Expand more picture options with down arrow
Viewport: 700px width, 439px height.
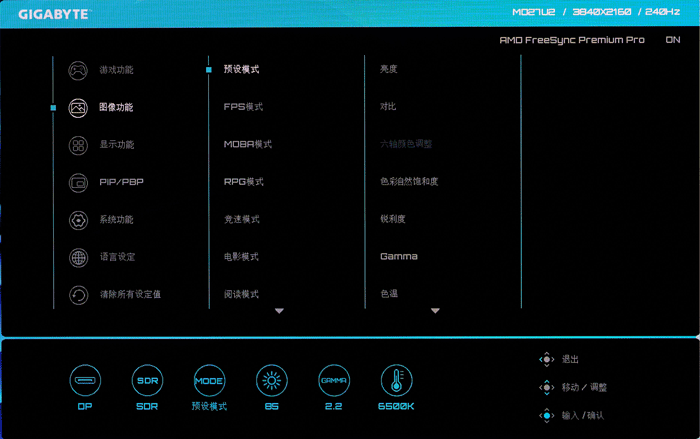coord(435,311)
